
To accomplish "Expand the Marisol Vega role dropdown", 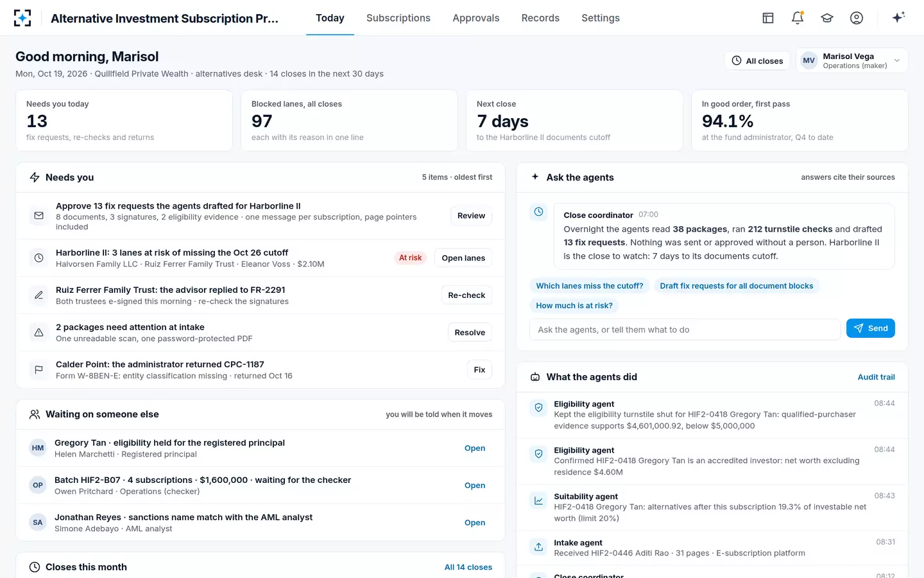I will (x=852, y=61).
